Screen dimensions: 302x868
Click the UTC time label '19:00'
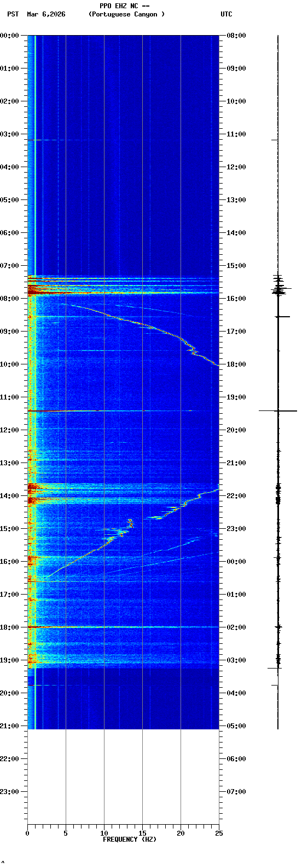[x=236, y=397]
